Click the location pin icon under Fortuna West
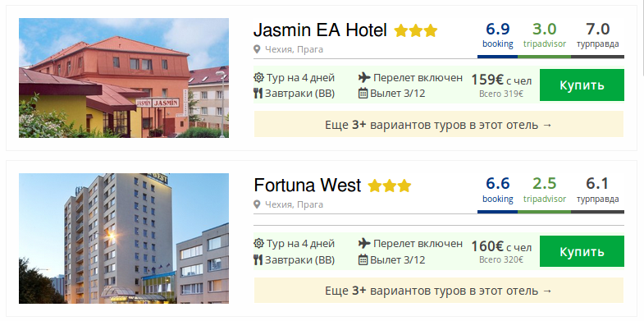This screenshot has width=644, height=321. (x=257, y=204)
